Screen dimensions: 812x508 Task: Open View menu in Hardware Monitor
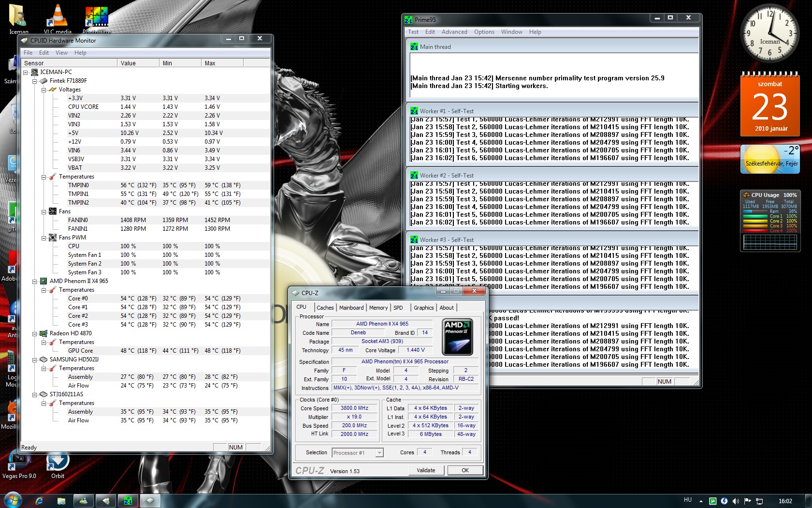61,53
